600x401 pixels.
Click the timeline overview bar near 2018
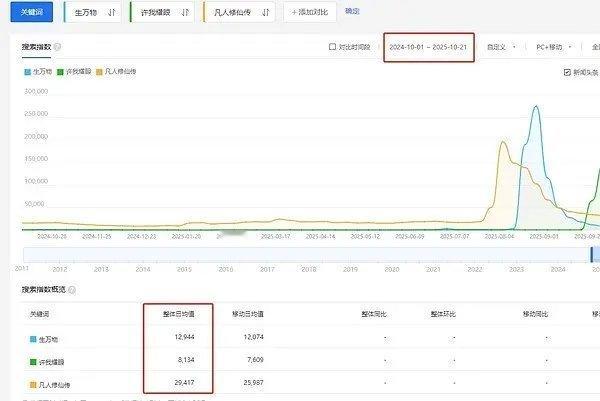click(308, 255)
